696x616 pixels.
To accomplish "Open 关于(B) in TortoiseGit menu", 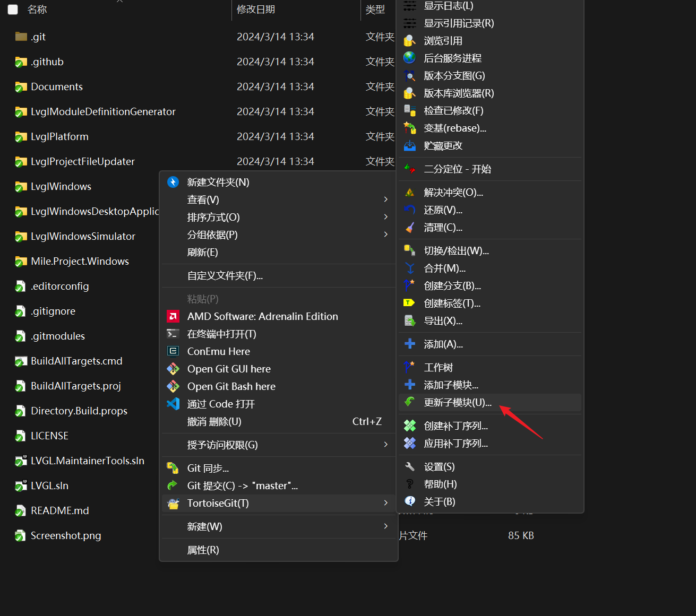I will tap(490, 502).
